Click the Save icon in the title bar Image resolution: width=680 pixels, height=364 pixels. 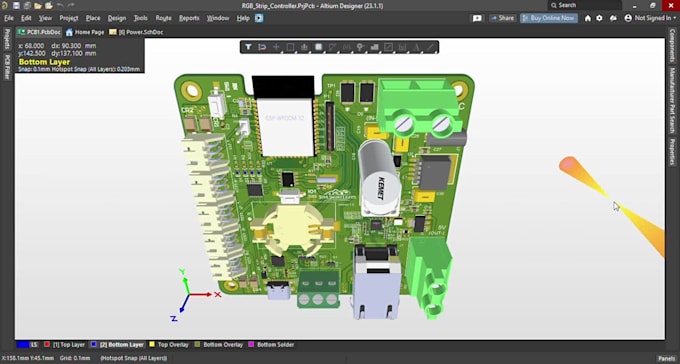(16, 6)
